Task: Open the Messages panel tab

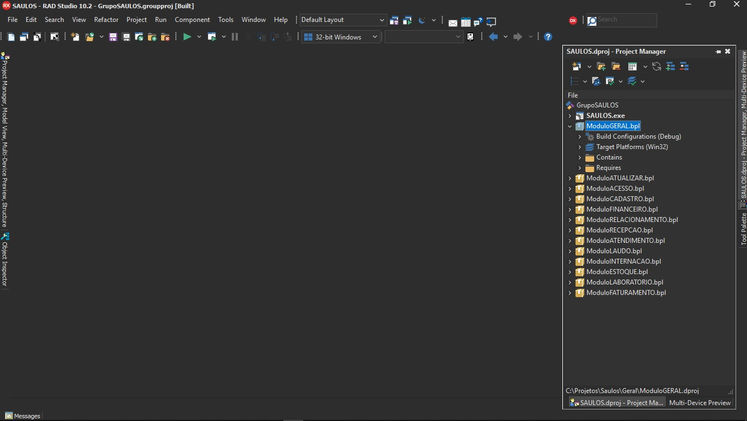Action: tap(22, 416)
